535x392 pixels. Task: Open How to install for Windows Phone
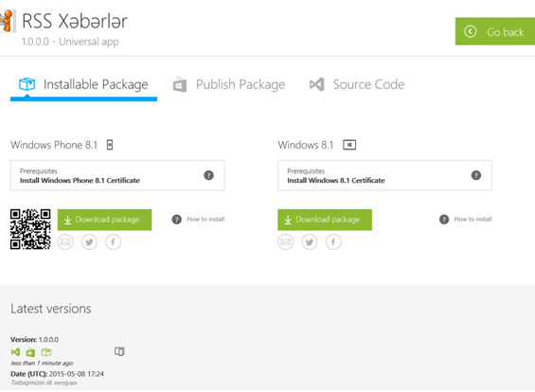click(198, 220)
